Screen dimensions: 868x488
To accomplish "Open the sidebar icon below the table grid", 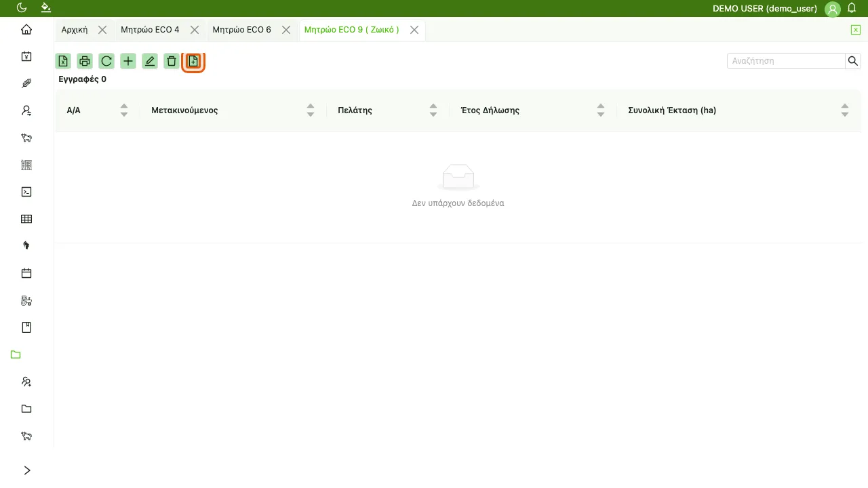I will tap(26, 246).
